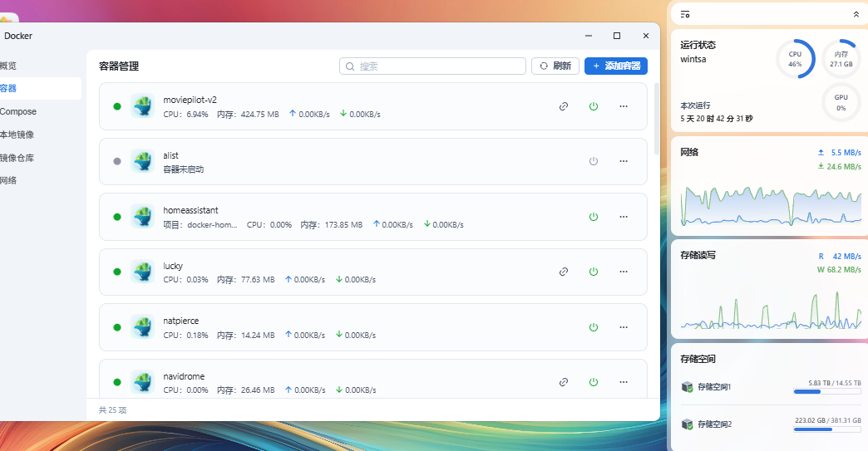Open more options for alist

[624, 161]
